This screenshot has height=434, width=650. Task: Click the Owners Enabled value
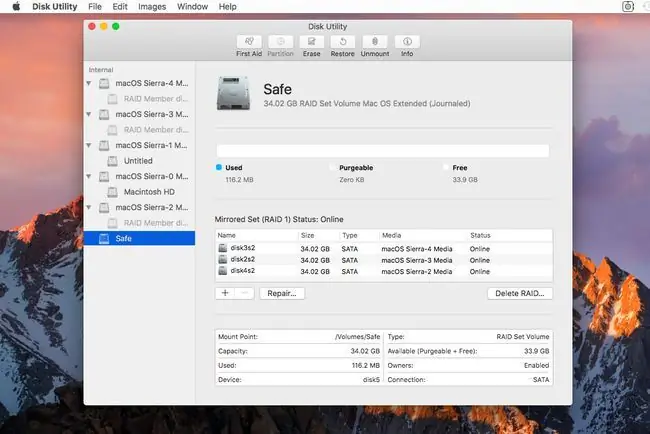point(536,365)
